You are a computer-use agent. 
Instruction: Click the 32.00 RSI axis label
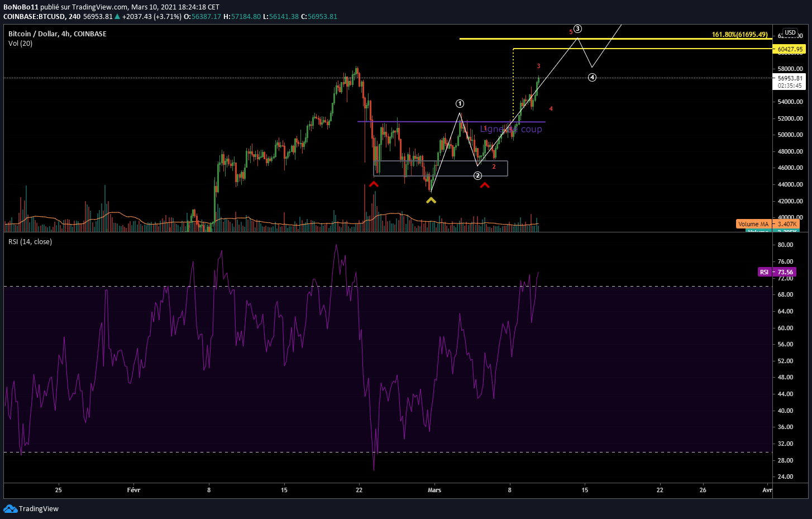pos(785,444)
